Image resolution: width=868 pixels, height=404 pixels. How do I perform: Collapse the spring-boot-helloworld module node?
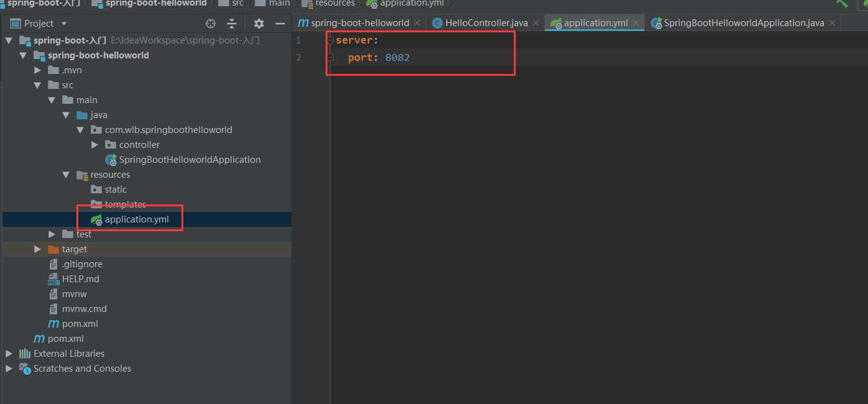(23, 55)
